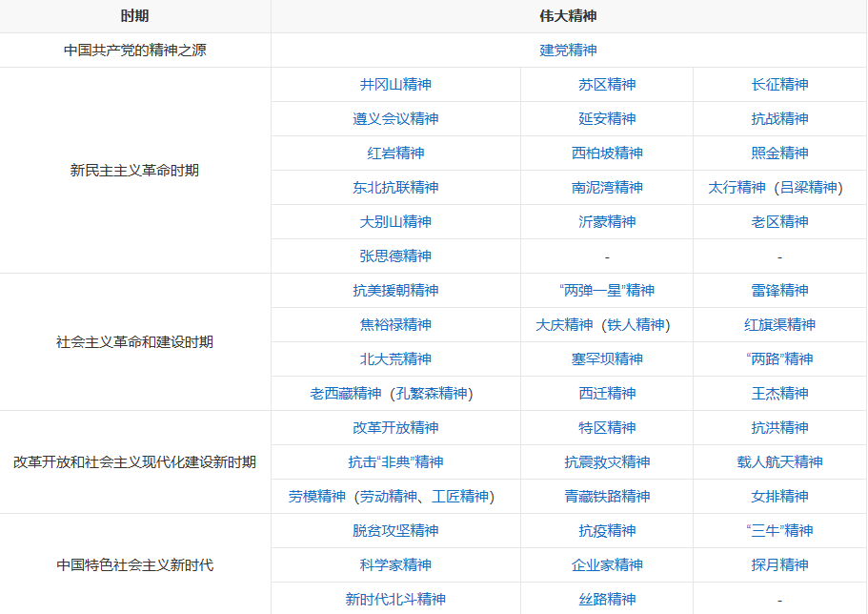Screen dimensions: 868x614
Task: Open the 改革开放精神 link
Action: (x=395, y=428)
